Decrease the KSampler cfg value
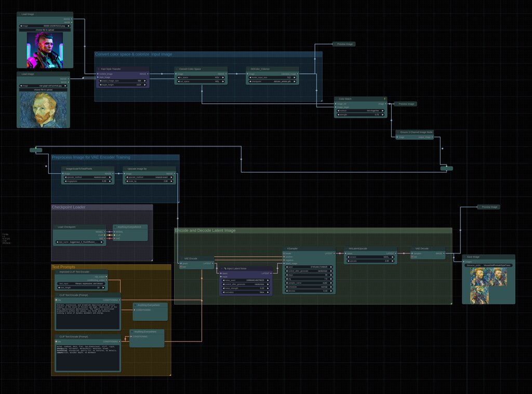Image resolution: width=532 pixels, height=394 pixels. click(287, 279)
